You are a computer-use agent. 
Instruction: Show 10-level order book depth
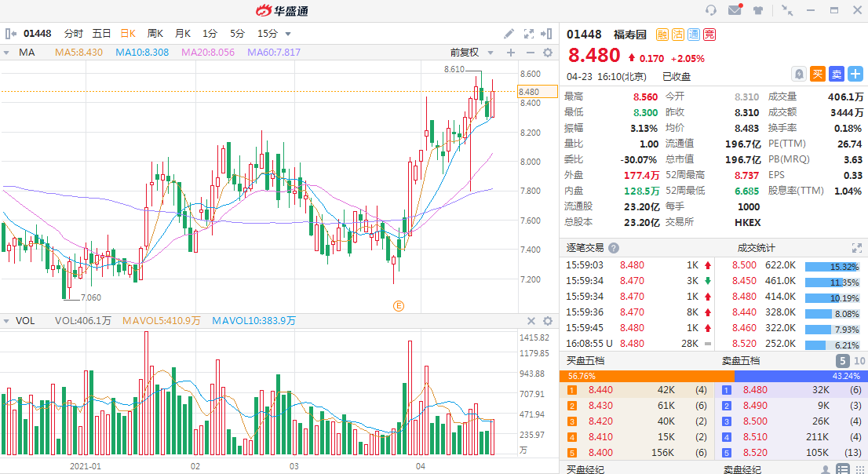(859, 361)
